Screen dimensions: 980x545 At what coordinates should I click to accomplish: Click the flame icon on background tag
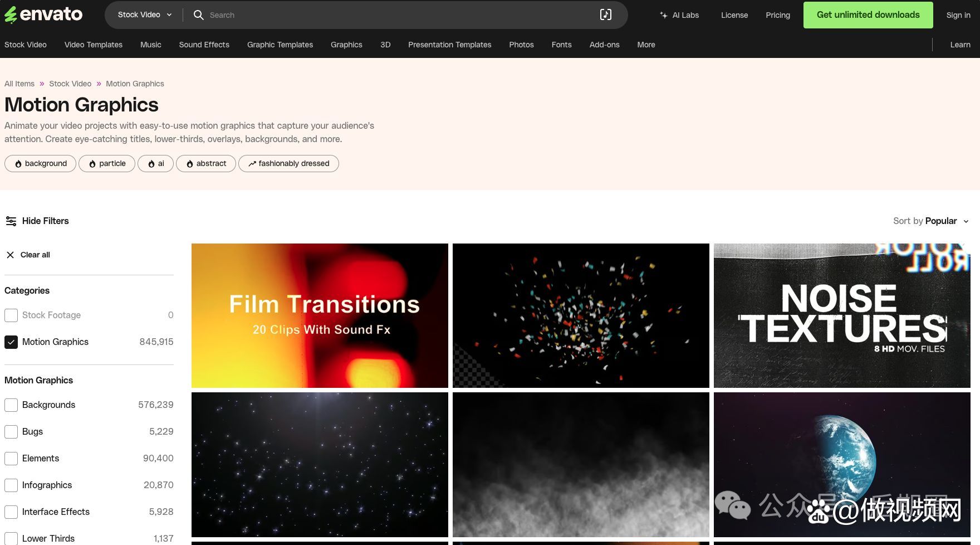(x=18, y=164)
